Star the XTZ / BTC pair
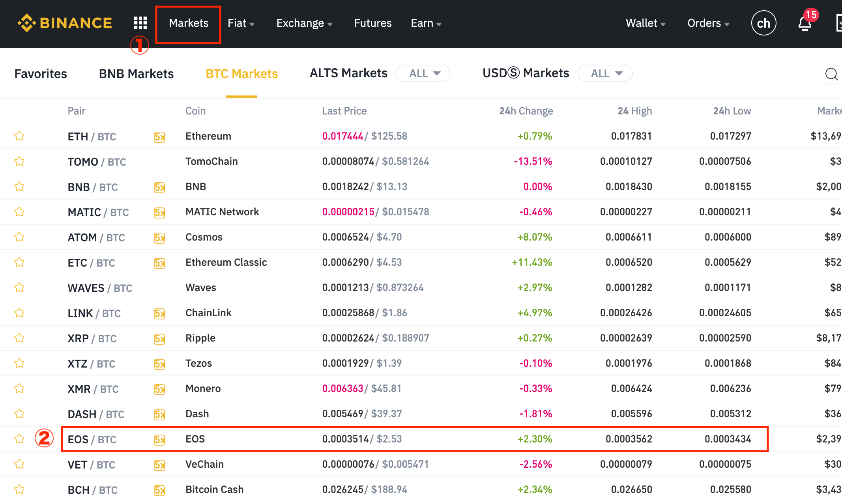Screen dimensions: 842x504 click(x=19, y=363)
